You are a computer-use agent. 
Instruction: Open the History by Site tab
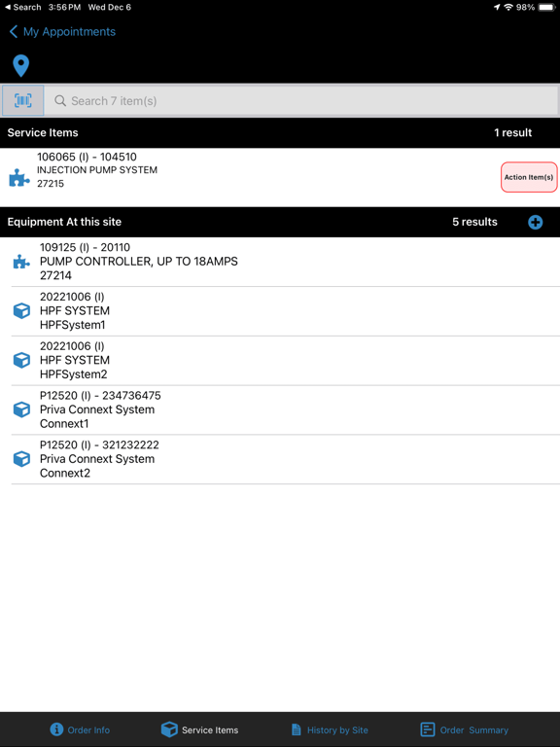coord(330,729)
